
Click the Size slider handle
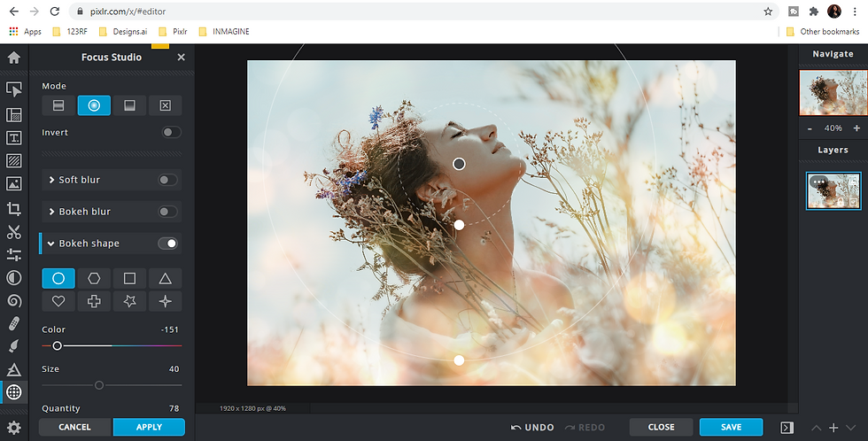click(99, 385)
